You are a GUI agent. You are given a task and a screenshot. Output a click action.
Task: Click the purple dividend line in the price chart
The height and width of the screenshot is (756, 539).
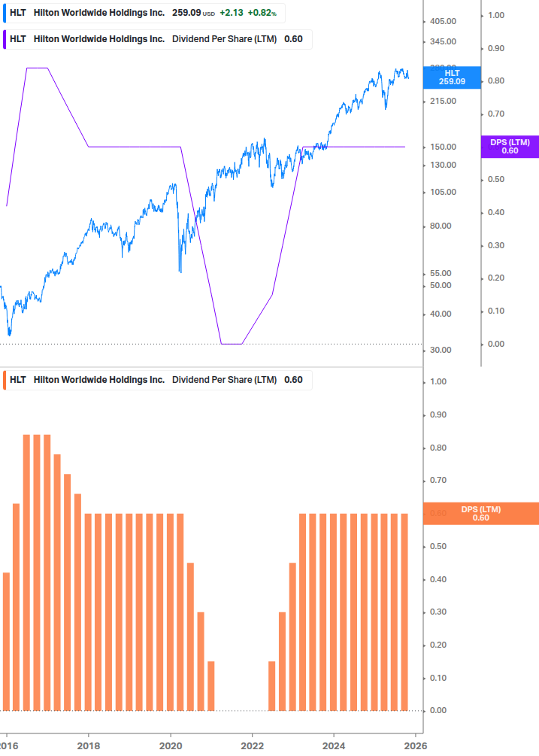(135, 147)
